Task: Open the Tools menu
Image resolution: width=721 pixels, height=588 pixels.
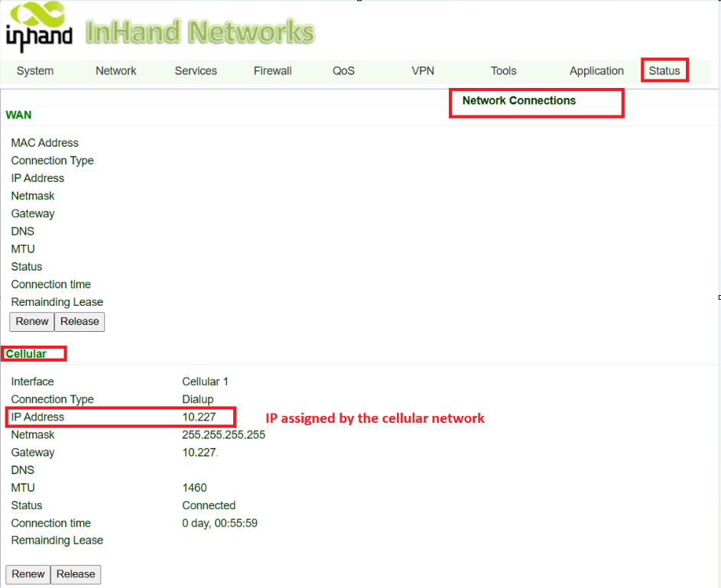Action: point(504,71)
